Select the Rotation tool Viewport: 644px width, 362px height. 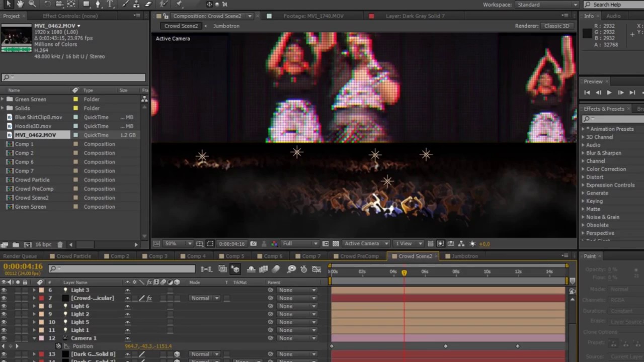pos(48,4)
